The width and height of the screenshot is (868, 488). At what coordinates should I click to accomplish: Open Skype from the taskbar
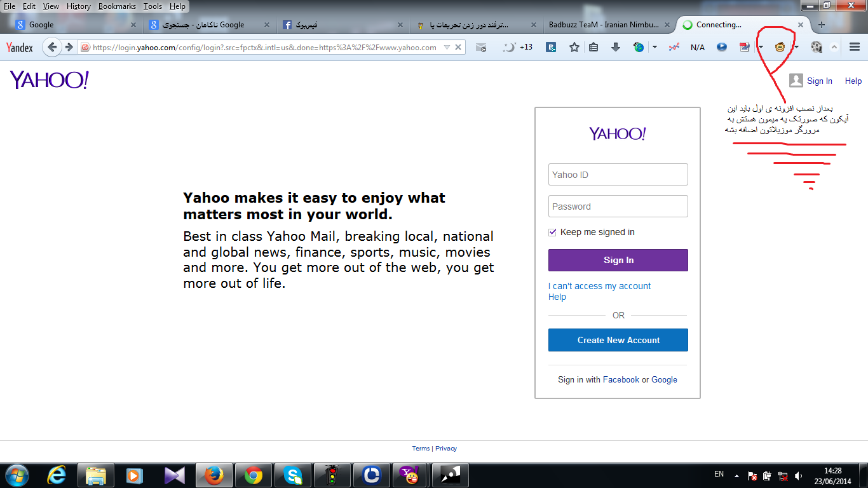point(292,475)
